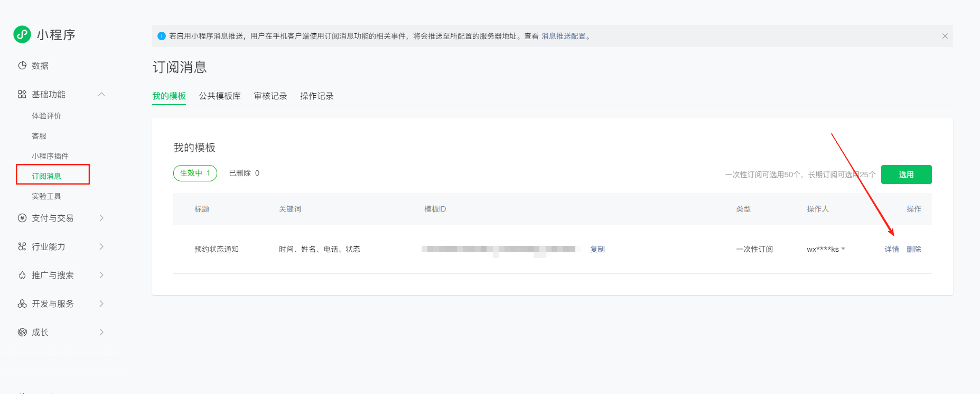Screen dimensions: 980x394
Task: Expand the 开发与服务 menu chevron
Action: (x=101, y=304)
